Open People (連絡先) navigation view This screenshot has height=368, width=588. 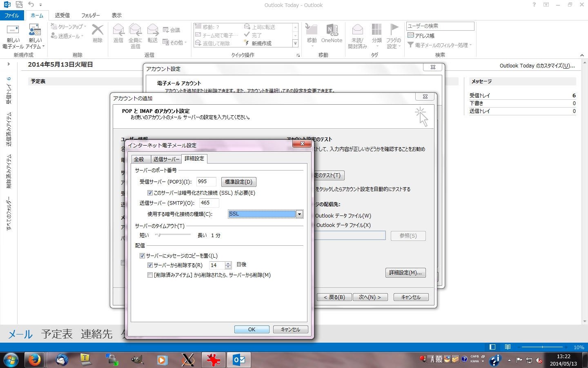click(96, 334)
